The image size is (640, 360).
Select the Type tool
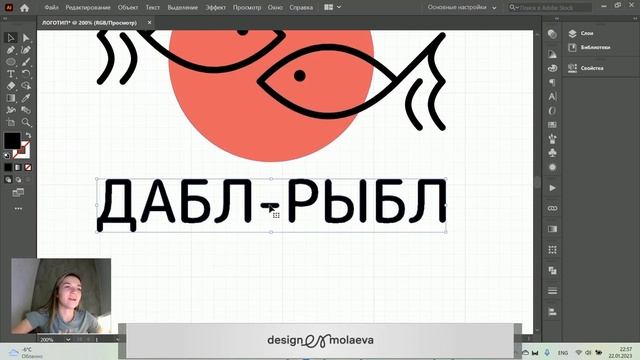click(11, 74)
